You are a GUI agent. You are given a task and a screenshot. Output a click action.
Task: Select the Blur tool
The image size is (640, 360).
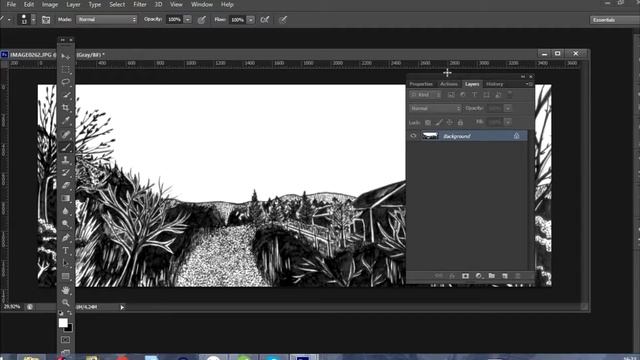click(x=65, y=211)
